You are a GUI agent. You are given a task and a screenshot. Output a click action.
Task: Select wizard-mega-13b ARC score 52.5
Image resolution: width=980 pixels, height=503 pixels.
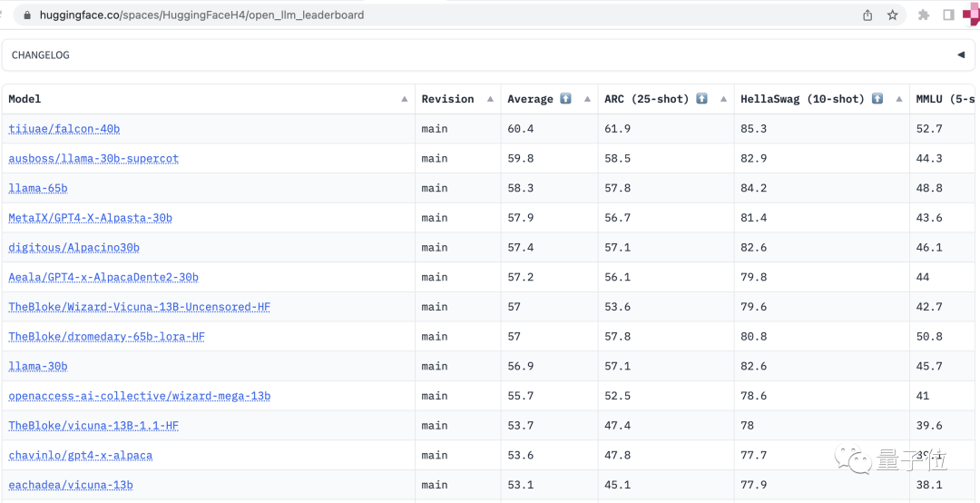[618, 396]
